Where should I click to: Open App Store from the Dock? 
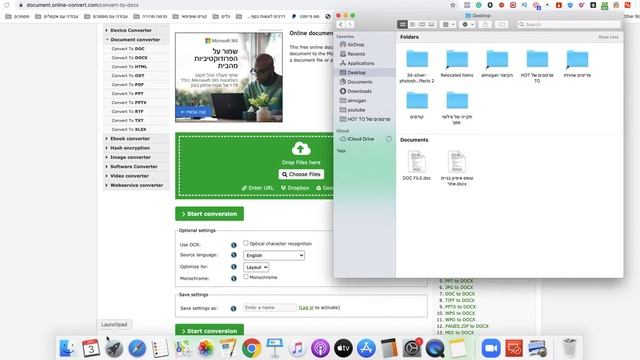coord(366,348)
